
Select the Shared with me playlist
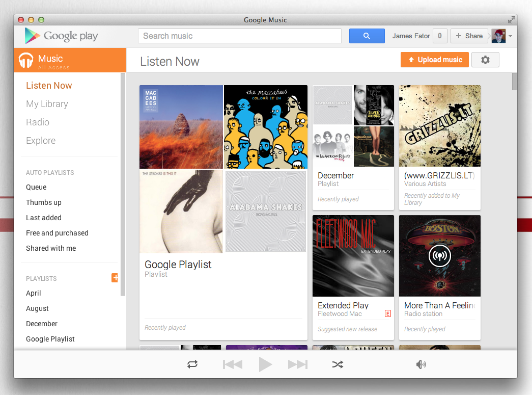click(x=51, y=248)
